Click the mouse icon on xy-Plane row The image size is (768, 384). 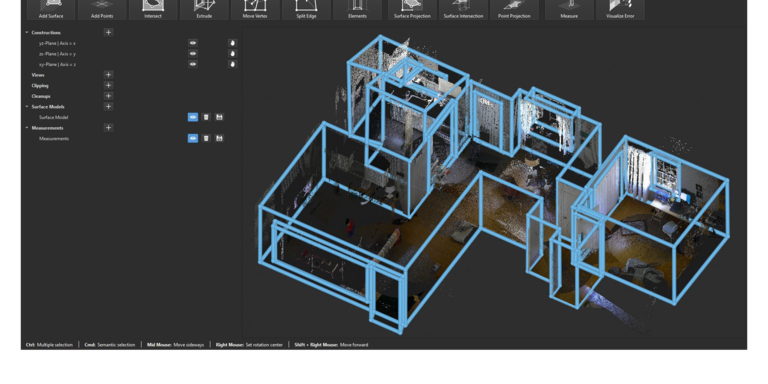click(x=233, y=64)
